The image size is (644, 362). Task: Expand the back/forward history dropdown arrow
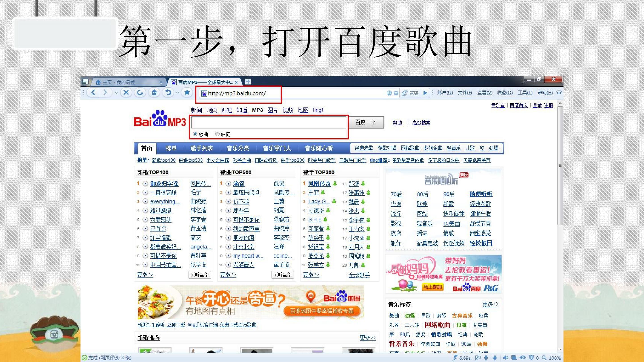[x=116, y=93]
